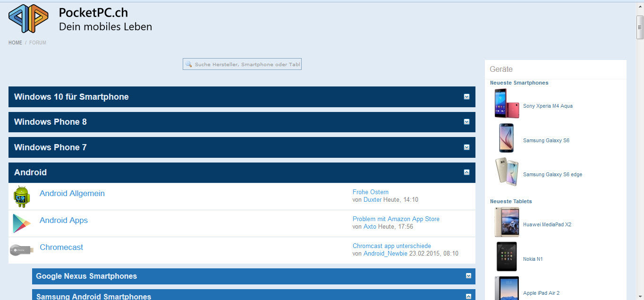
Task: View user Android_Newbie's profile
Action: (385, 254)
